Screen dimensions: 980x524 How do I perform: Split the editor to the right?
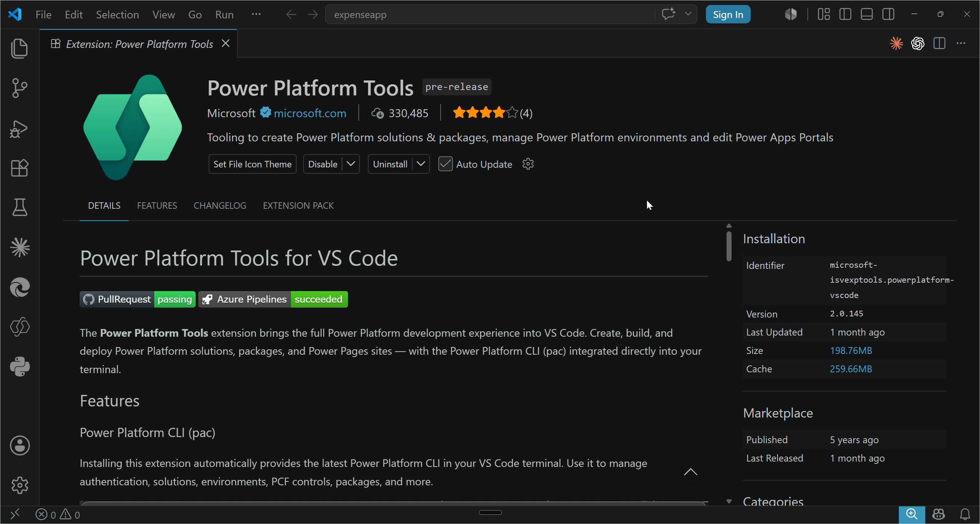tap(939, 43)
